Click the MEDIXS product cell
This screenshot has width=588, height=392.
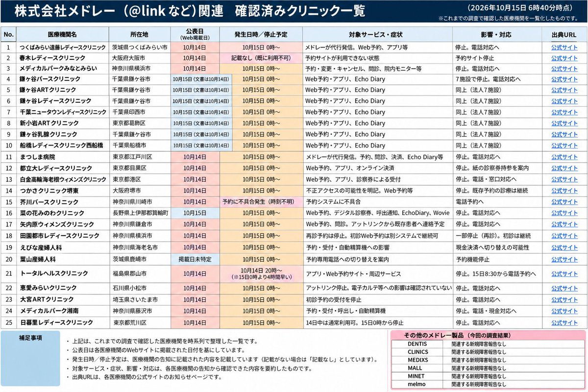[x=417, y=360]
